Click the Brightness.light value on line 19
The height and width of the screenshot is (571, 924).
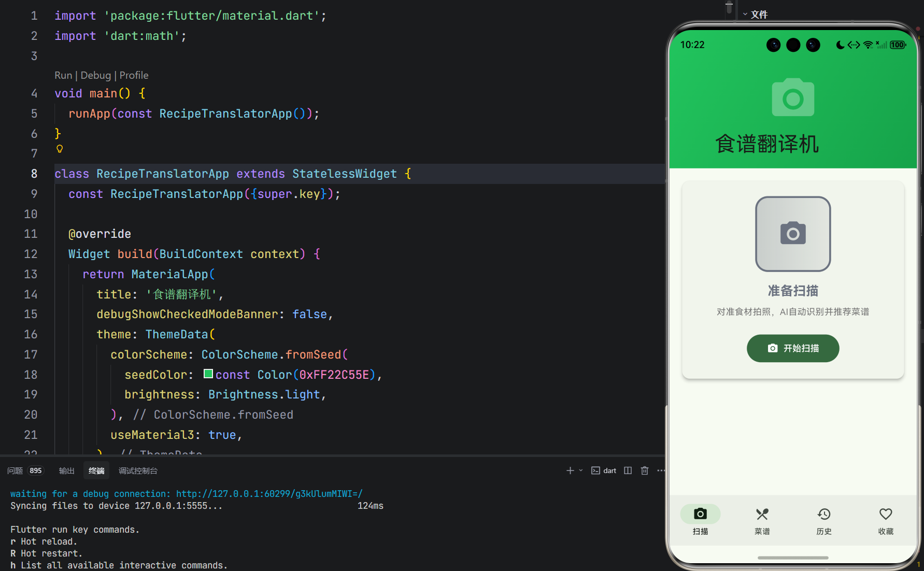(x=264, y=395)
